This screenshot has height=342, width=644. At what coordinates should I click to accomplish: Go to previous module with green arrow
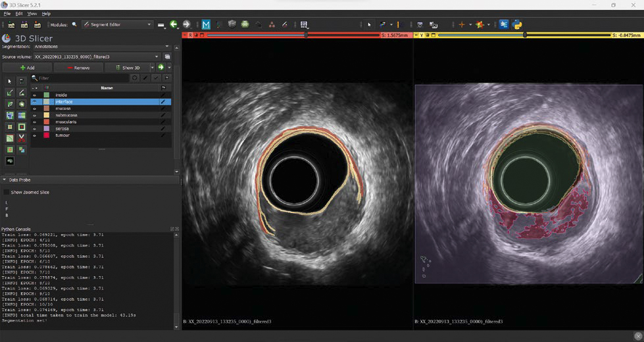click(173, 24)
